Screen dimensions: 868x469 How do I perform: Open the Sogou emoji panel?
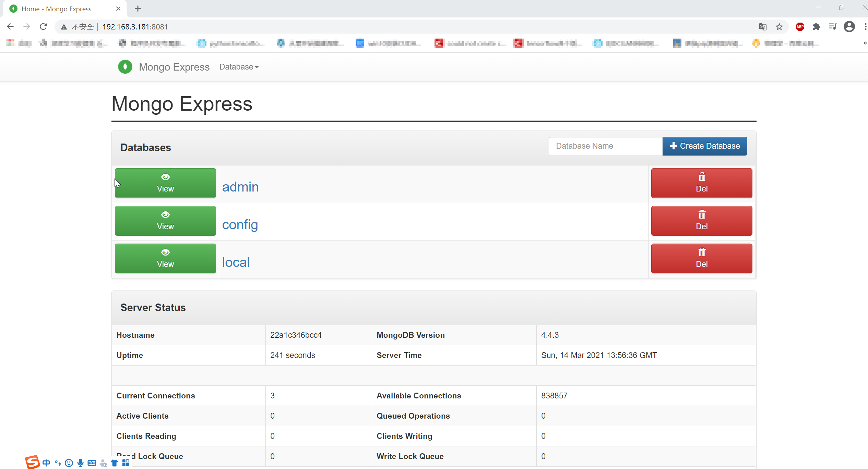[69, 463]
